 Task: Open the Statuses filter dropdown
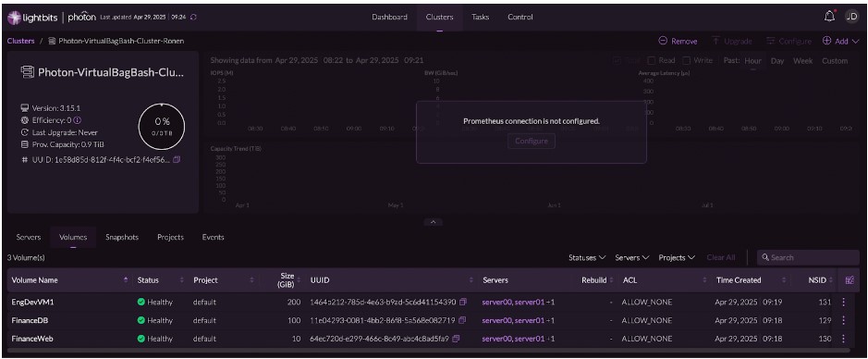(x=587, y=257)
